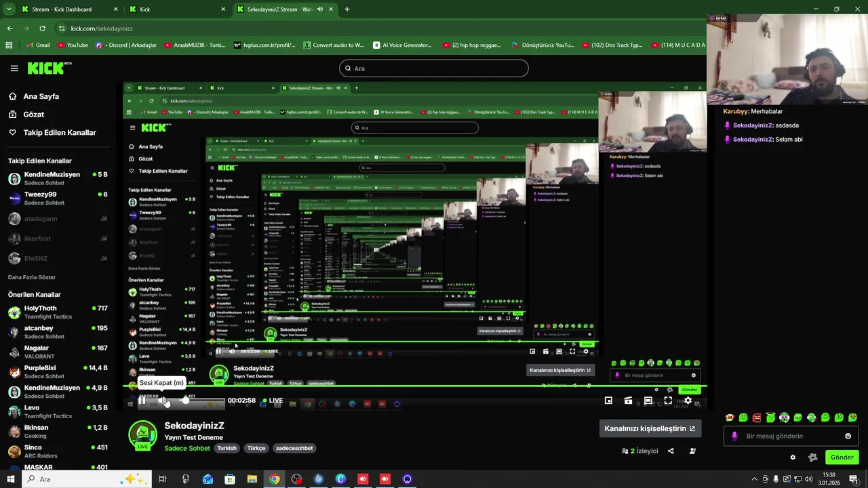Open Discord | Arkadaşlar bookmark

(x=126, y=45)
